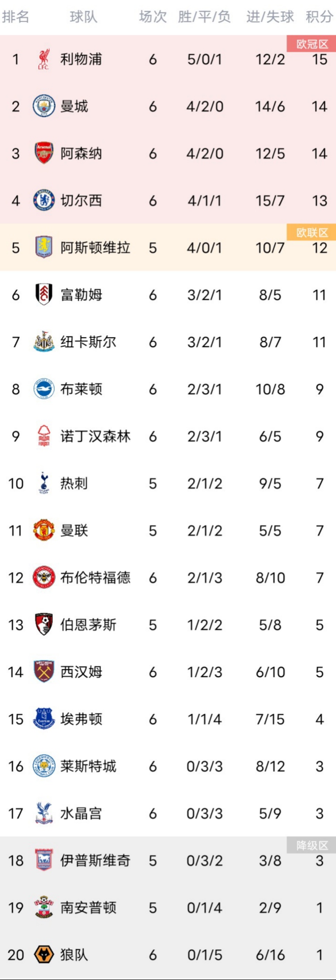
Task: Click the Manchester City club badge
Action: (x=43, y=106)
